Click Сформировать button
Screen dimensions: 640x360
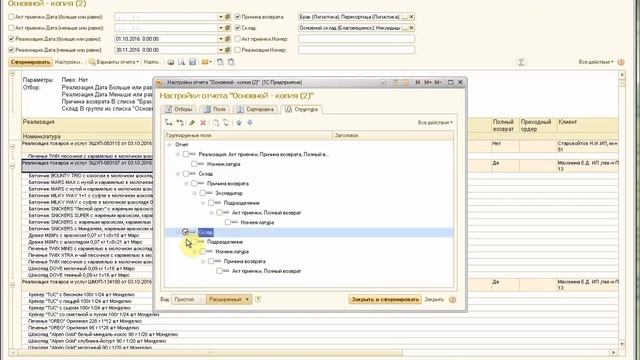pyautogui.click(x=31, y=62)
